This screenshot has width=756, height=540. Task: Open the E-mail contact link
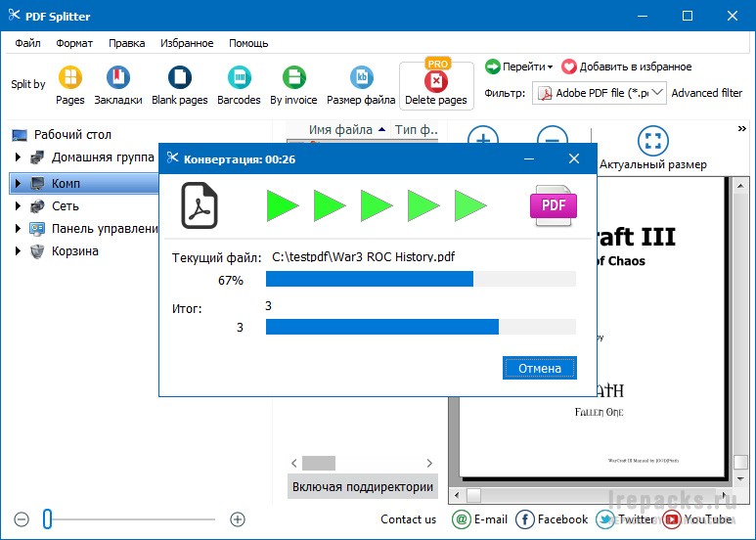point(480,519)
